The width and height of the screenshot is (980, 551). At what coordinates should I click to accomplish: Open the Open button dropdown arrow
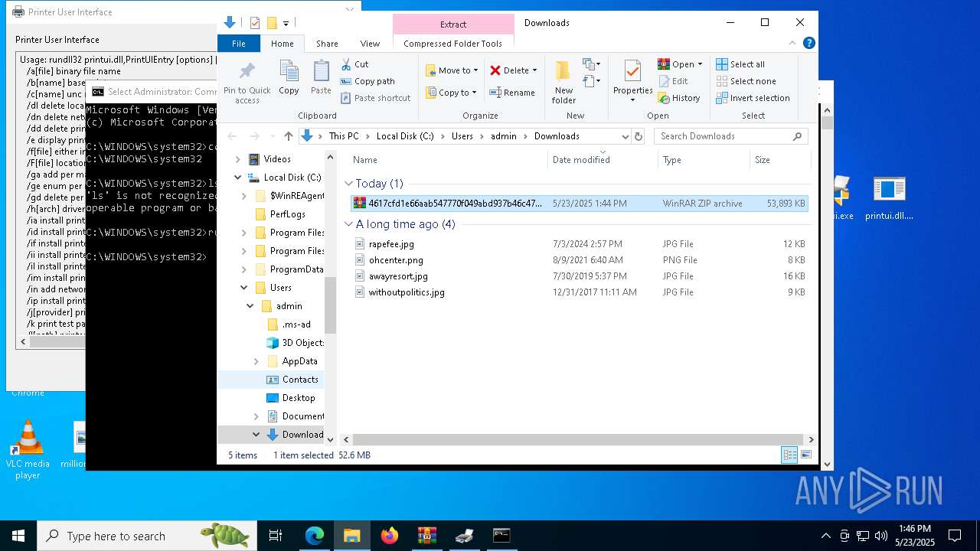click(x=700, y=64)
